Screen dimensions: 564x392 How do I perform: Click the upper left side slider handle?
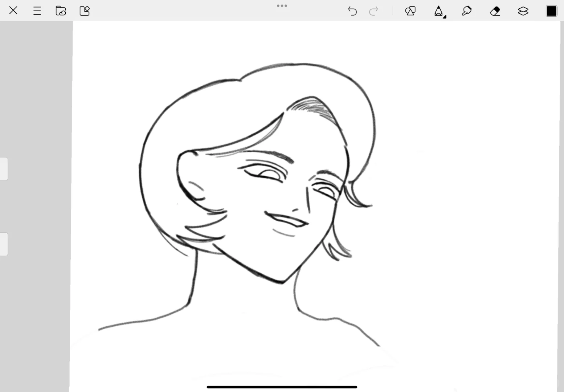click(4, 169)
